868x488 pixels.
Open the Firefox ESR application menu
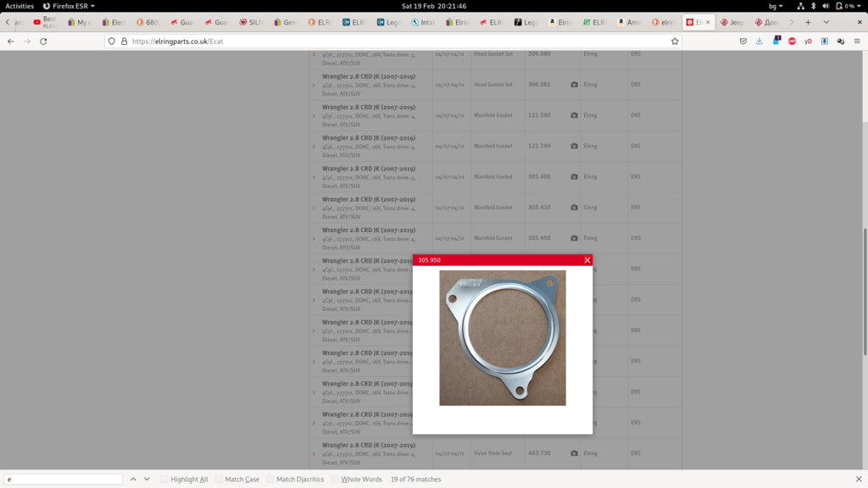(x=69, y=6)
